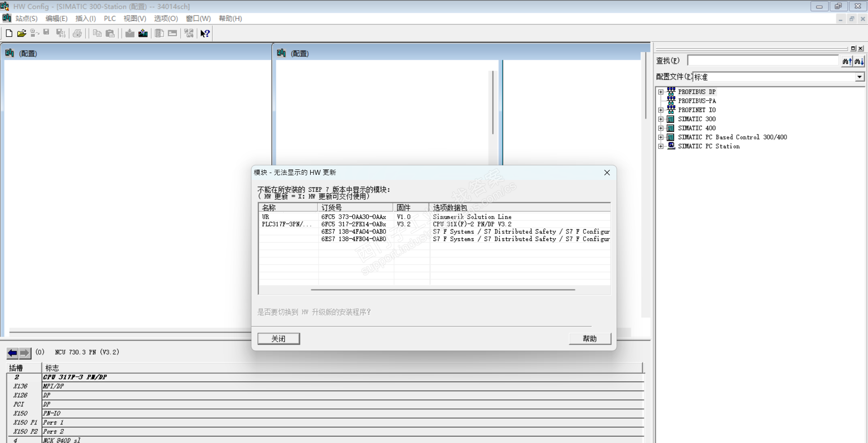The width and height of the screenshot is (868, 443).
Task: Click the 关闭 button in the dialog
Action: (x=279, y=339)
